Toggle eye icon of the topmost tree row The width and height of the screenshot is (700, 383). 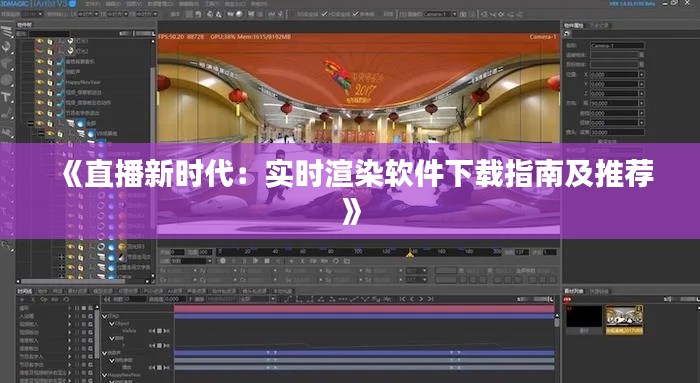tap(40, 41)
